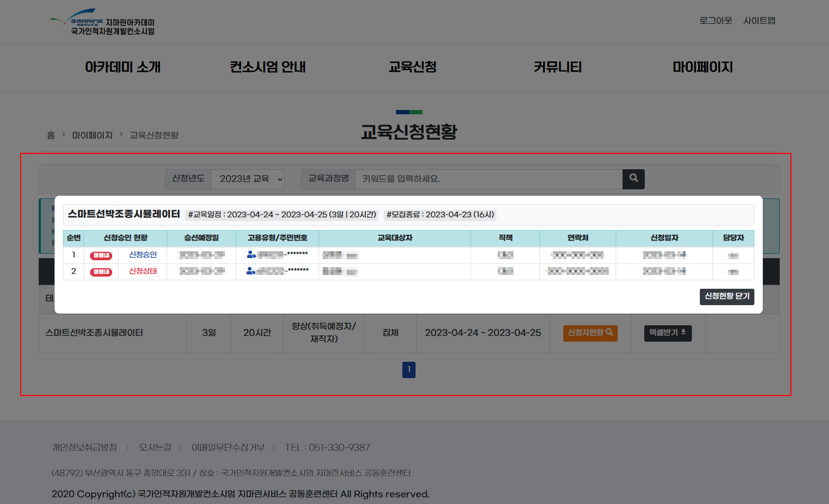This screenshot has width=829, height=504.
Task: Click user icon in row 2
Action: tap(250, 271)
